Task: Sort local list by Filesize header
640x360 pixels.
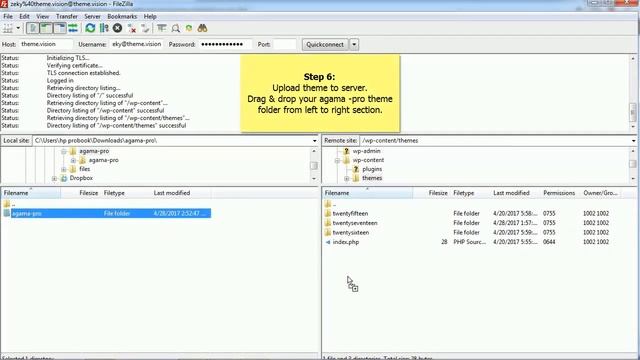Action: coord(80,193)
